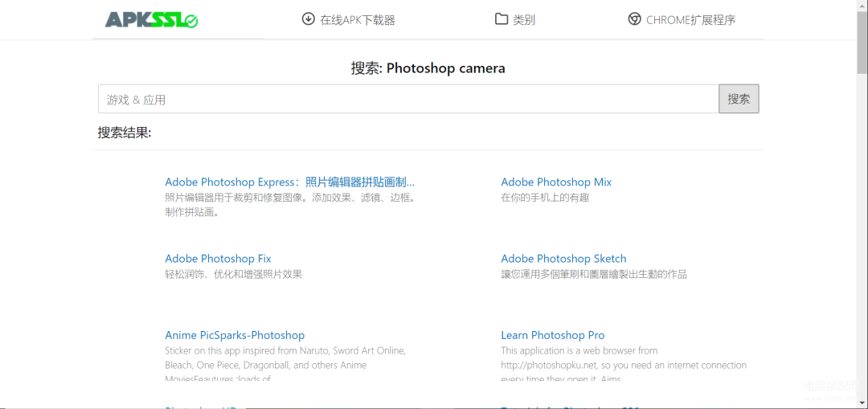The image size is (868, 409).
Task: Click the 搜索 search button
Action: tap(739, 99)
